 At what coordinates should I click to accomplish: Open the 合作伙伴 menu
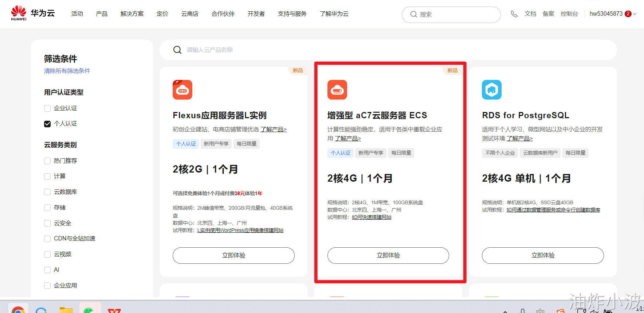tap(223, 14)
